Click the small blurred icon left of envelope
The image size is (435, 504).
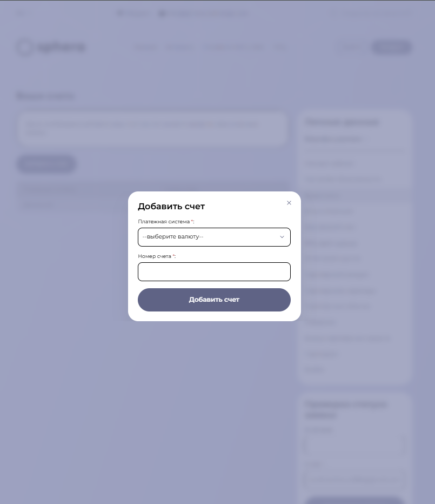[x=119, y=14]
